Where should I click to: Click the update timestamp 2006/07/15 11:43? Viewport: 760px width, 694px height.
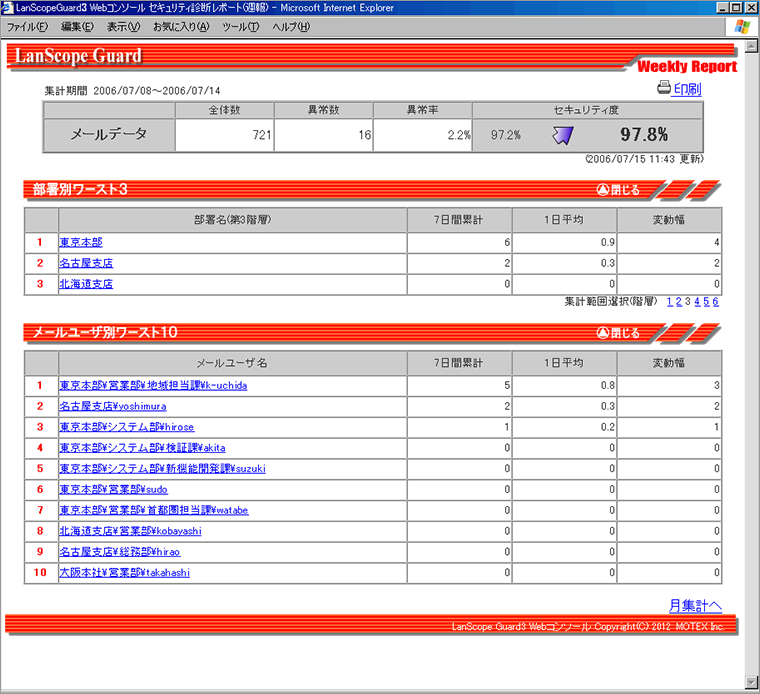pos(644,159)
